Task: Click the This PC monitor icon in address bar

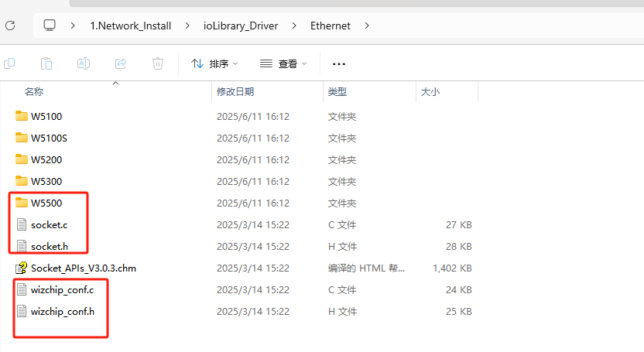Action: pyautogui.click(x=50, y=26)
